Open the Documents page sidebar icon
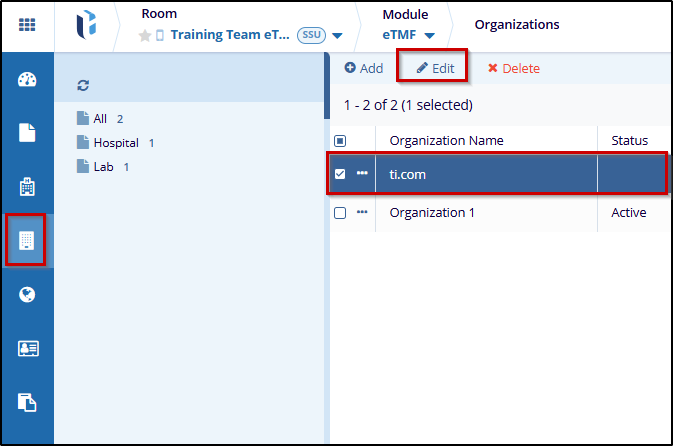This screenshot has width=673, height=446. pos(27,133)
